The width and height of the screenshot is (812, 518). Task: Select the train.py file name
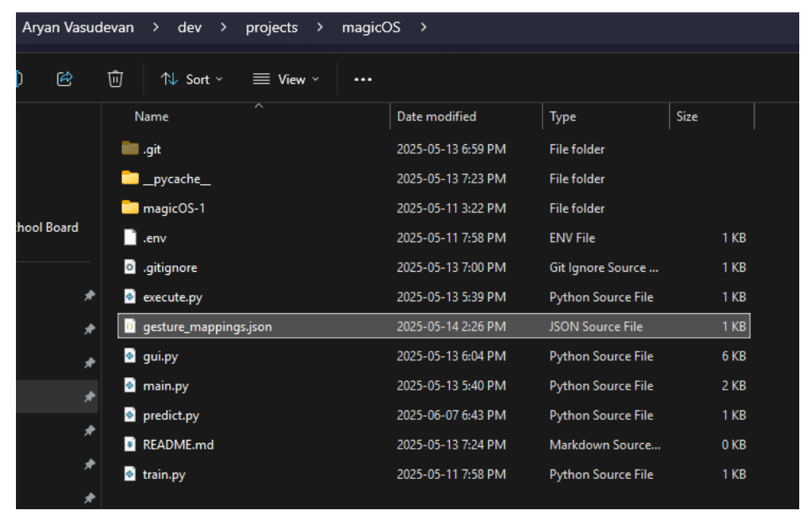(x=164, y=474)
